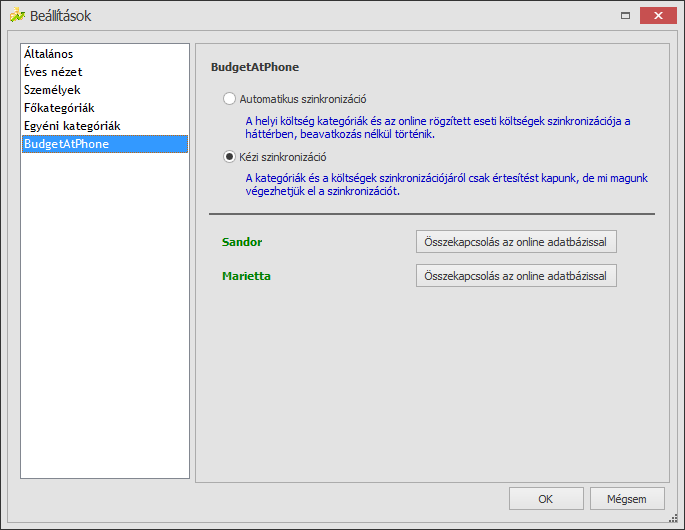The image size is (685, 530).
Task: Click the resize grip at window corner
Action: pyautogui.click(x=678, y=523)
